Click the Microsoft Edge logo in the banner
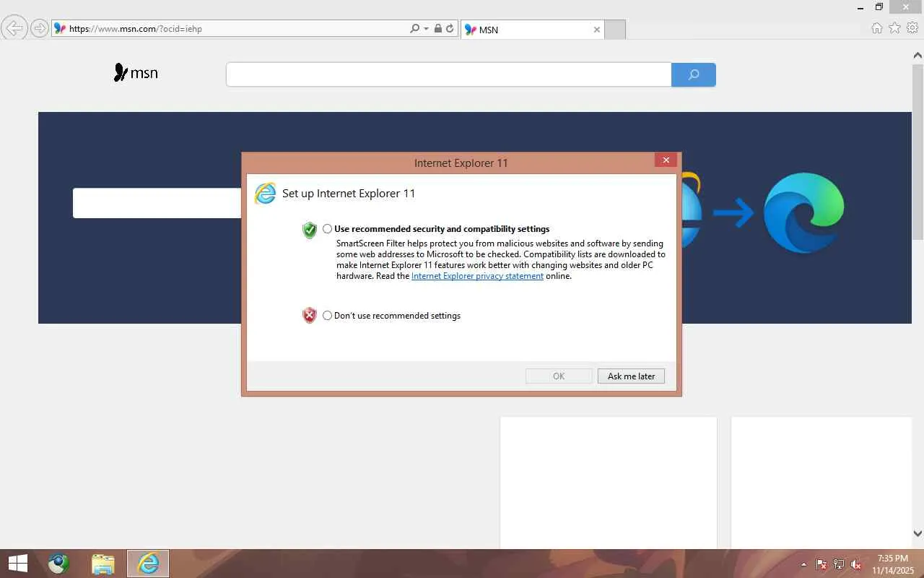The height and width of the screenshot is (578, 924). pyautogui.click(x=804, y=213)
